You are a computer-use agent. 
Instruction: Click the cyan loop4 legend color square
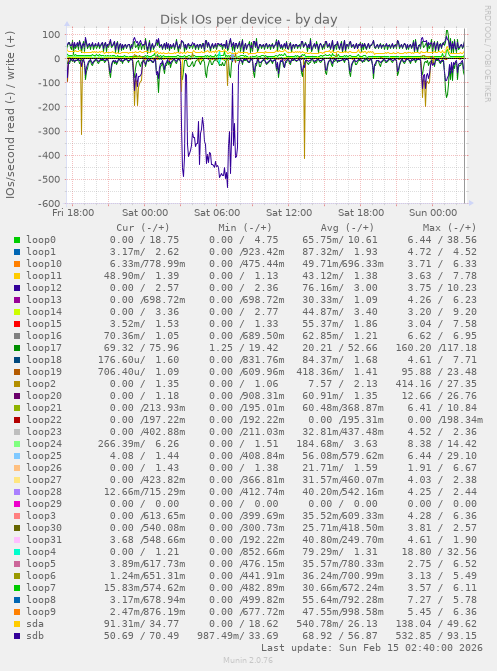(17, 552)
